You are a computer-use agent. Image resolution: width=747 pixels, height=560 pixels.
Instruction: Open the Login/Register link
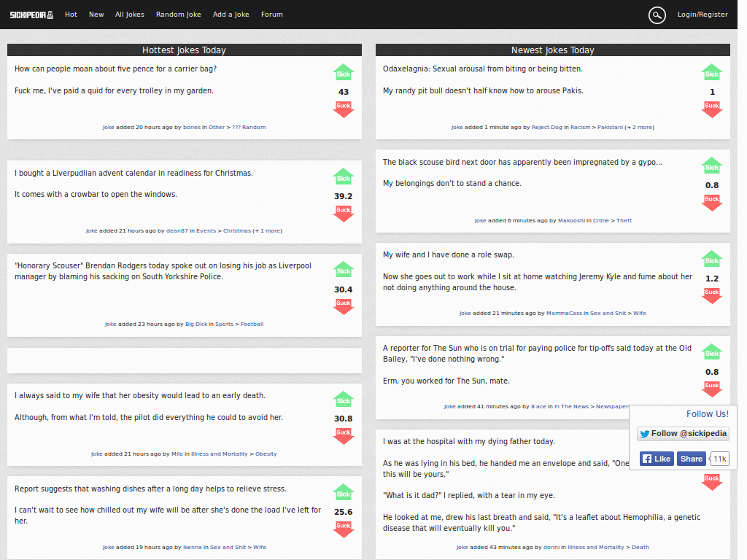tap(703, 15)
